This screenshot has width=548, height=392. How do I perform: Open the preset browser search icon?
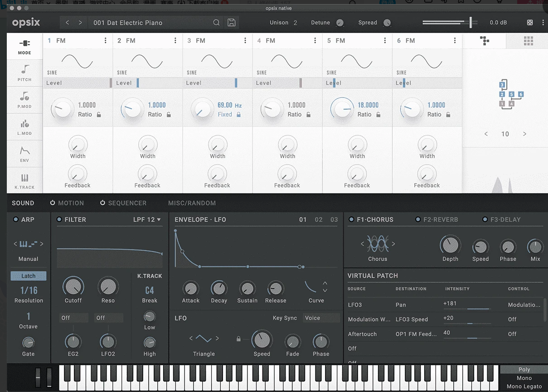pyautogui.click(x=216, y=22)
